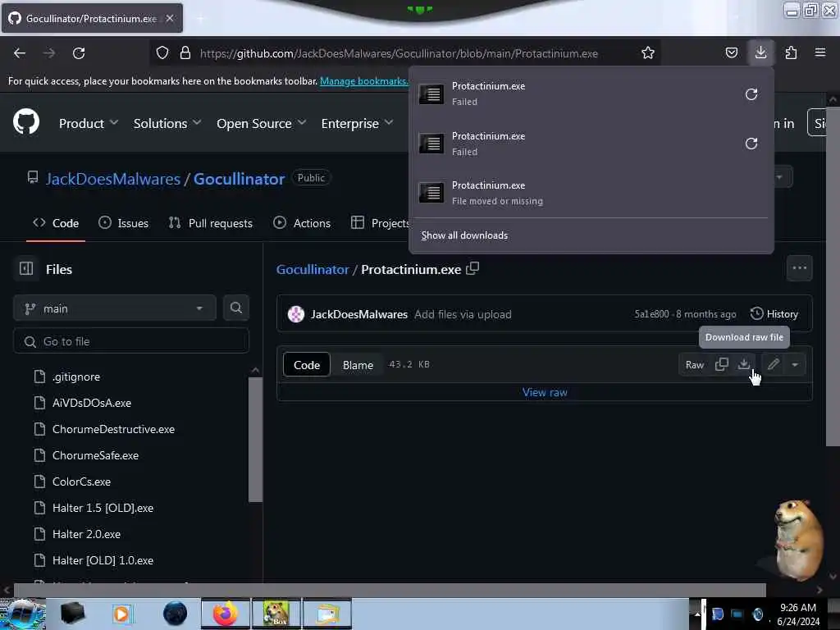The height and width of the screenshot is (630, 840).
Task: Click the file tree vertical scrollbar
Action: coord(256,440)
